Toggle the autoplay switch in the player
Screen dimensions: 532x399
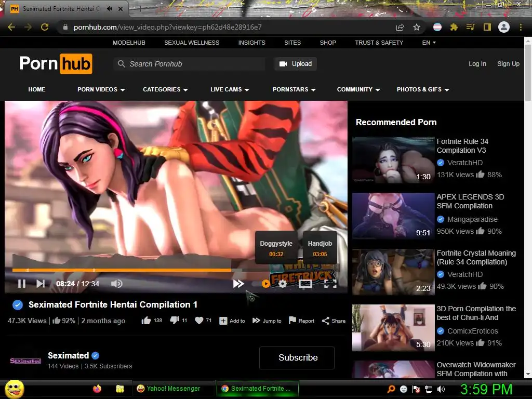261,284
